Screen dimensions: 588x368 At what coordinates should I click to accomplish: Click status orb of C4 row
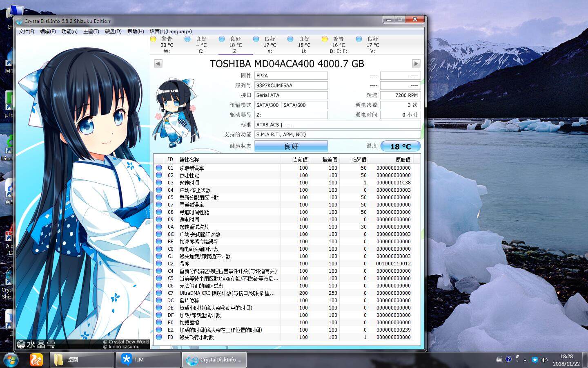(159, 271)
